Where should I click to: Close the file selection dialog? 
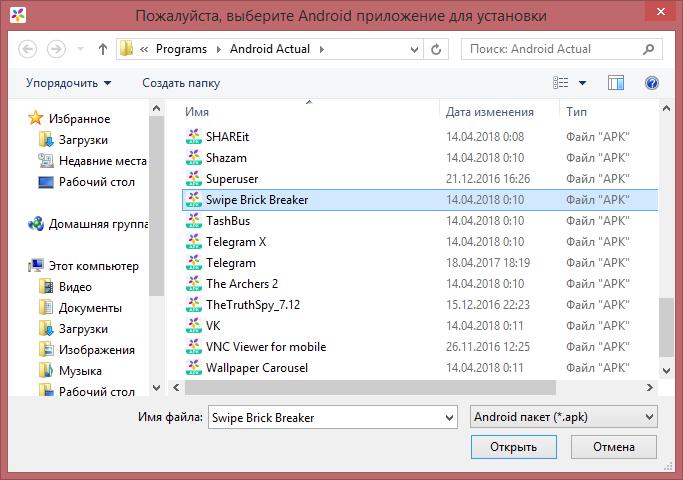pos(661,11)
